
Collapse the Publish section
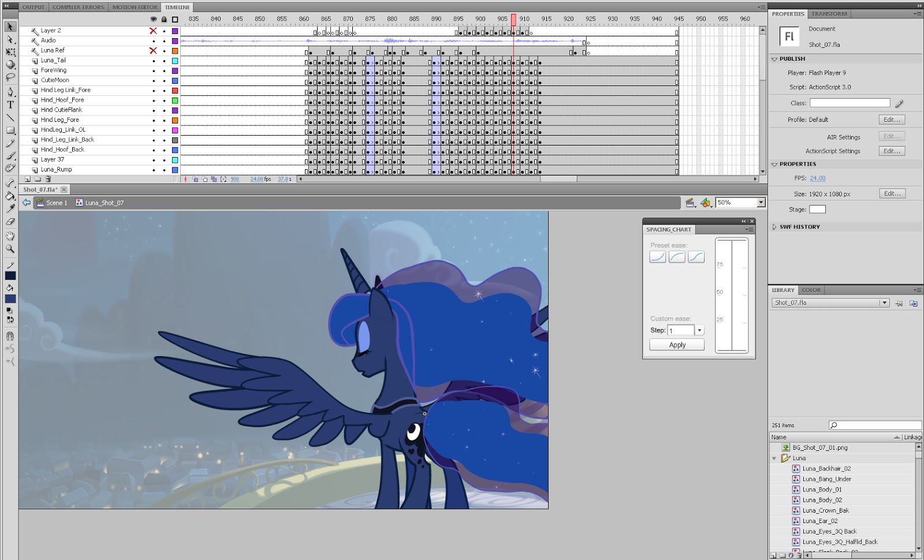774,59
